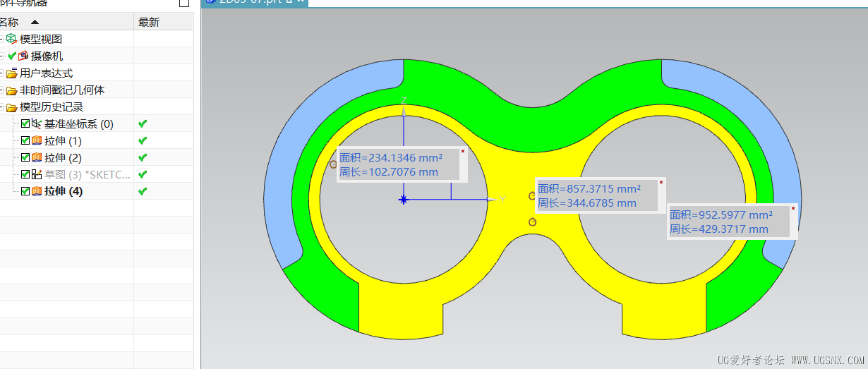Click the navigator panel maximize square box
The image size is (868, 369).
(184, 3)
